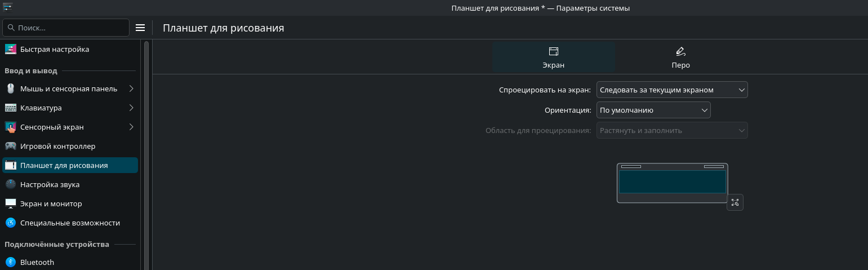
Task: Click the Сенсорный экран touch icon
Action: click(11, 127)
